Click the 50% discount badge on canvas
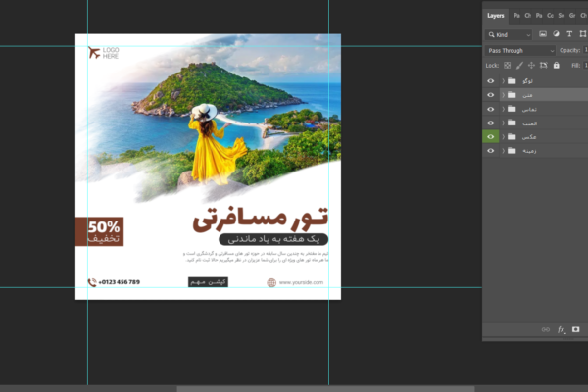This screenshot has height=392, width=588. click(100, 231)
